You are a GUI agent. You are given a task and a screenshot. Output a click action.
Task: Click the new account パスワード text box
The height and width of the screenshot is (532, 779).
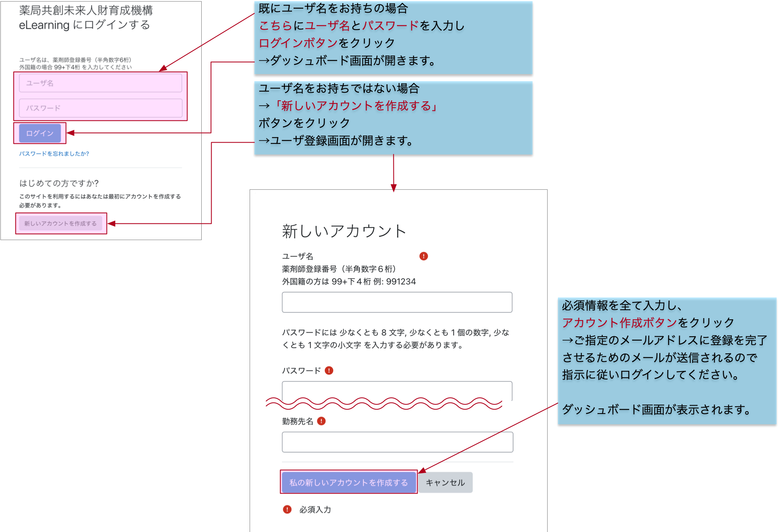point(397,390)
